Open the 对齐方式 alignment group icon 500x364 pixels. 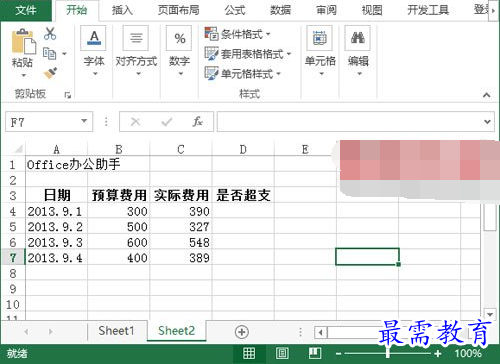tap(136, 38)
